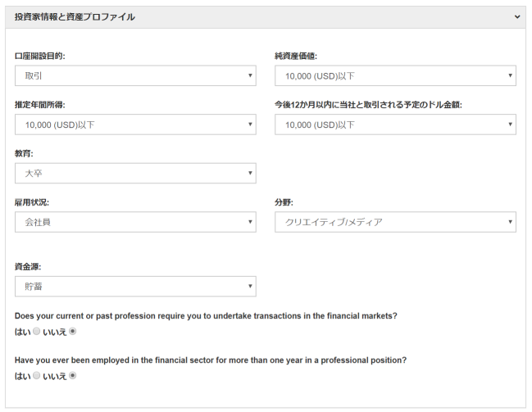Viewport: 532px width, 412px height.
Task: Click the 投資家情報と資産プロファイル panel header title
Action: pyautogui.click(x=75, y=16)
